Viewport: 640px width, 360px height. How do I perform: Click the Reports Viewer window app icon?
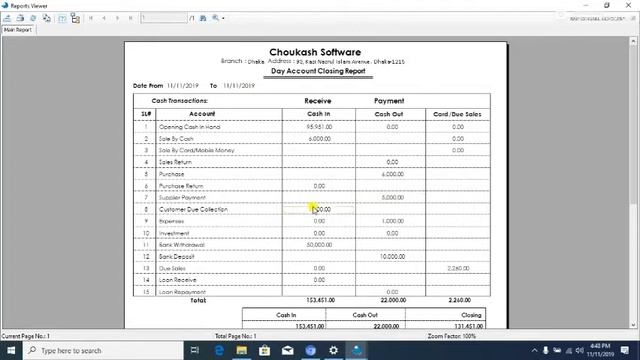pyautogui.click(x=5, y=5)
